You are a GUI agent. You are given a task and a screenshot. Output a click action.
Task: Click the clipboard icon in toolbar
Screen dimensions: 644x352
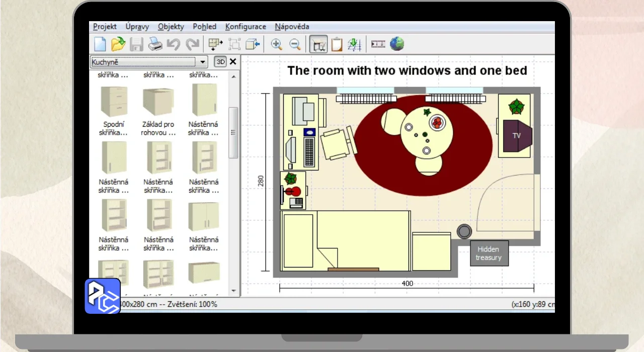(x=337, y=44)
